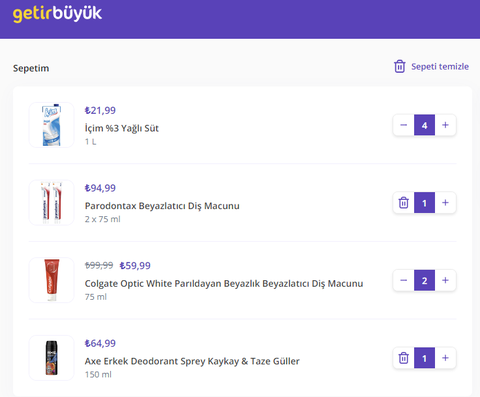Open Parodontax Beyazlatıcı Diş Macunu product title
The height and width of the screenshot is (397, 480).
(x=162, y=206)
